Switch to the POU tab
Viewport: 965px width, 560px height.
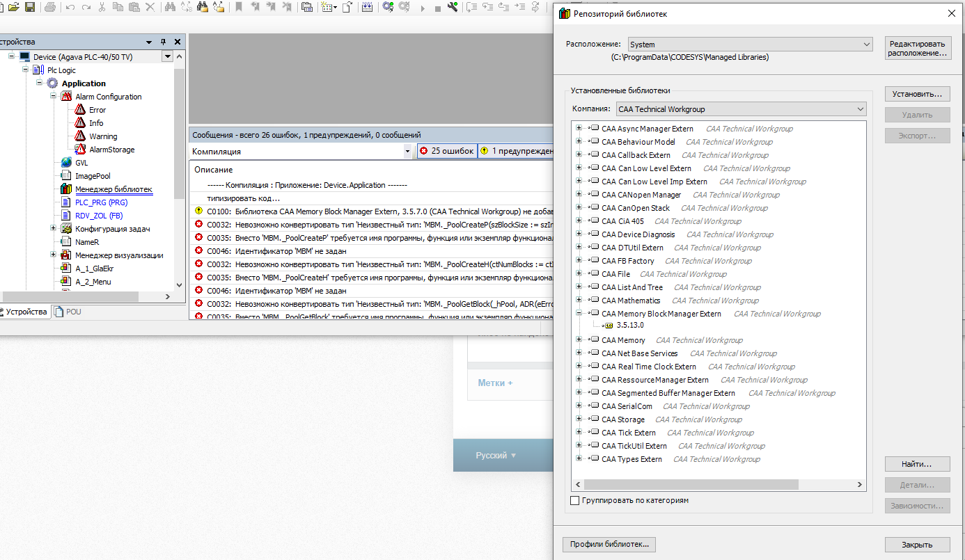pos(68,312)
